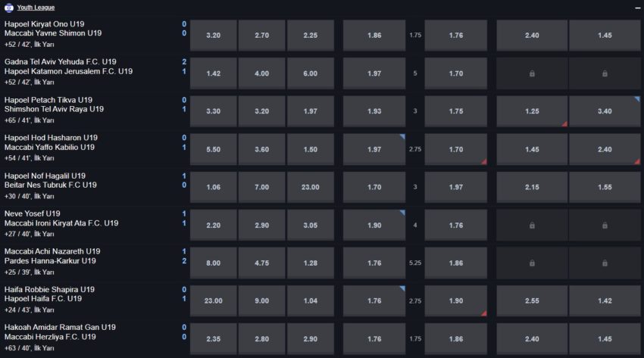Click left lock icon in Gadna Tel Aviv Yehuda row
Screen dimensions: 644x358
(x=532, y=73)
